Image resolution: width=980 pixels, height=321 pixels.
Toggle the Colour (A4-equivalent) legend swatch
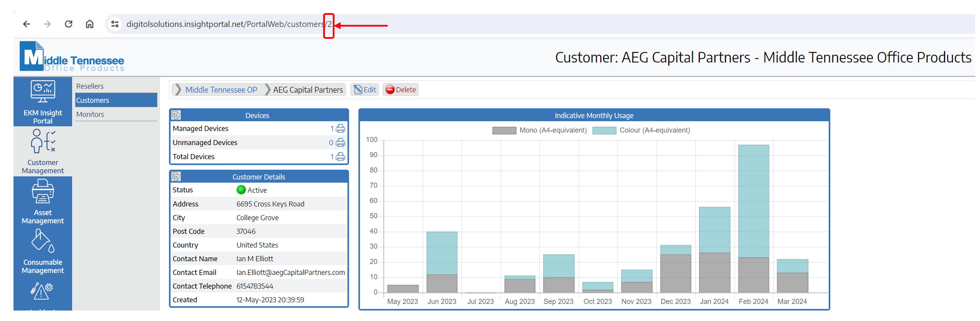point(605,130)
